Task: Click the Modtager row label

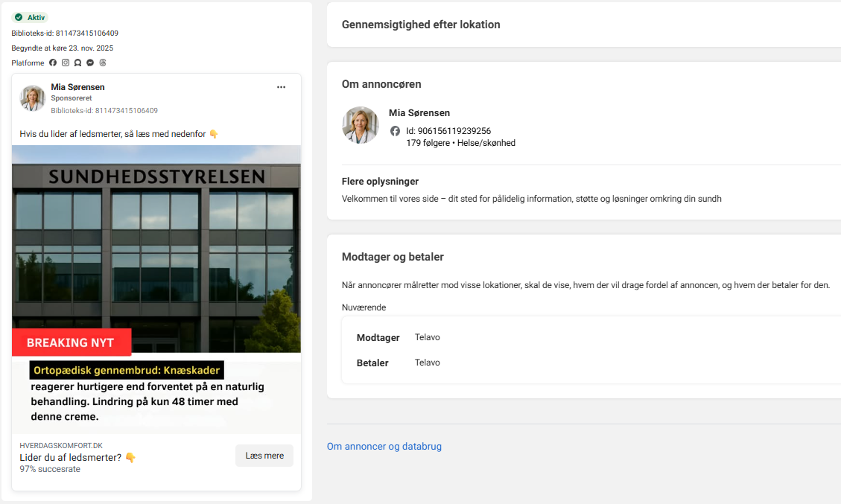Action: 378,338
